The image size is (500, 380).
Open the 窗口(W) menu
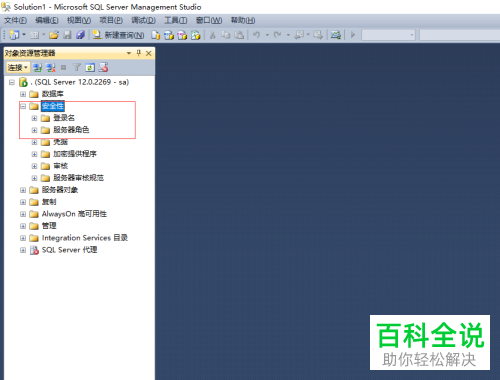(209, 20)
